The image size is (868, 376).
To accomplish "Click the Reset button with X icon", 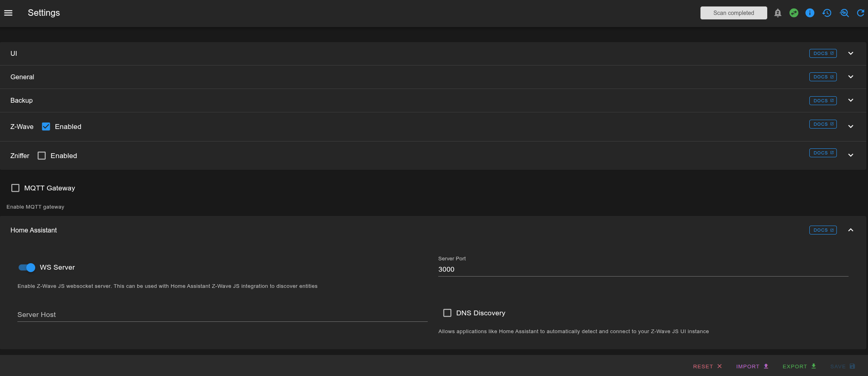I will coord(707,366).
